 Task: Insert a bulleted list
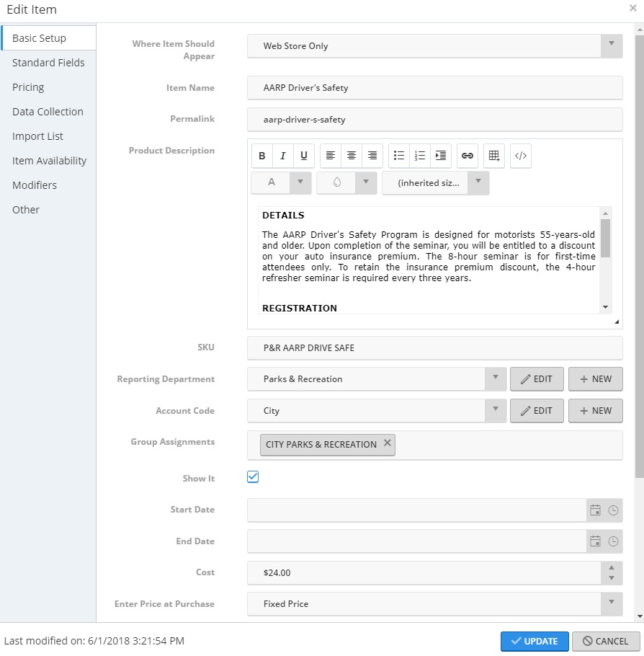click(x=399, y=156)
